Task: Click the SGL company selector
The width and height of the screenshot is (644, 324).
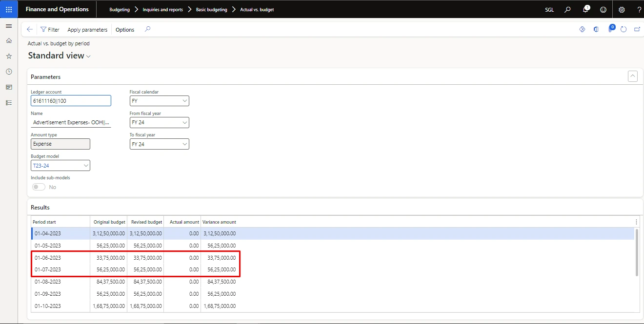Action: click(549, 9)
